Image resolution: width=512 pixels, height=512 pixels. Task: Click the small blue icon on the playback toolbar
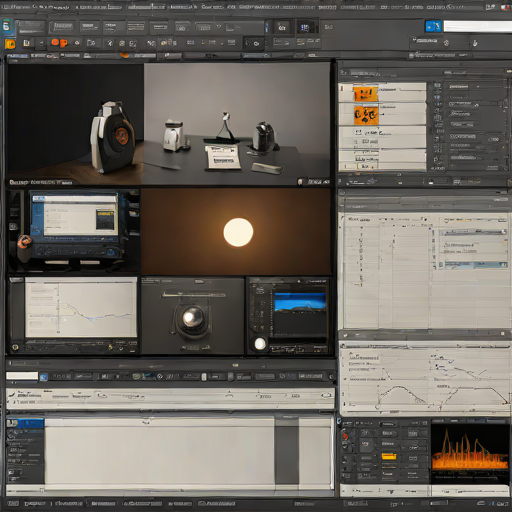click(43, 377)
